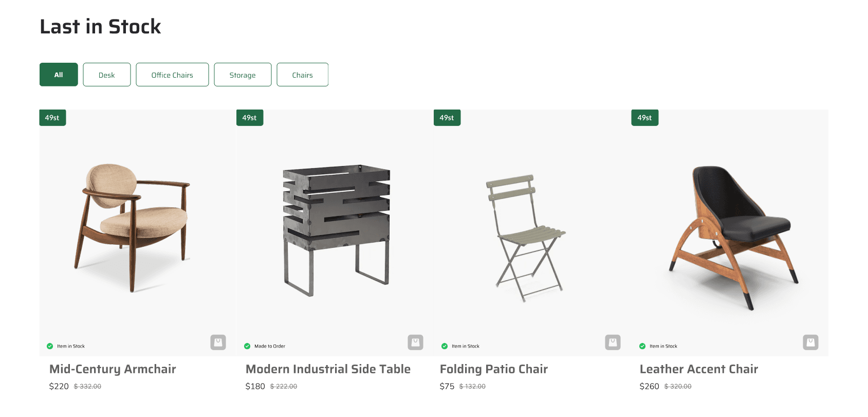Click the shopping bag icon on Leather Accent Chair
The image size is (868, 417).
pos(810,342)
